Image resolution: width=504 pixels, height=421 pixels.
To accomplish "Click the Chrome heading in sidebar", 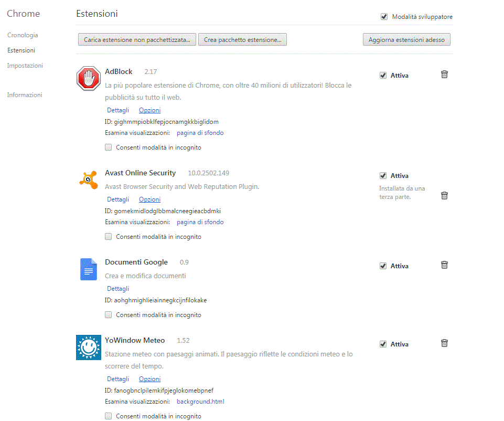I will click(x=24, y=14).
